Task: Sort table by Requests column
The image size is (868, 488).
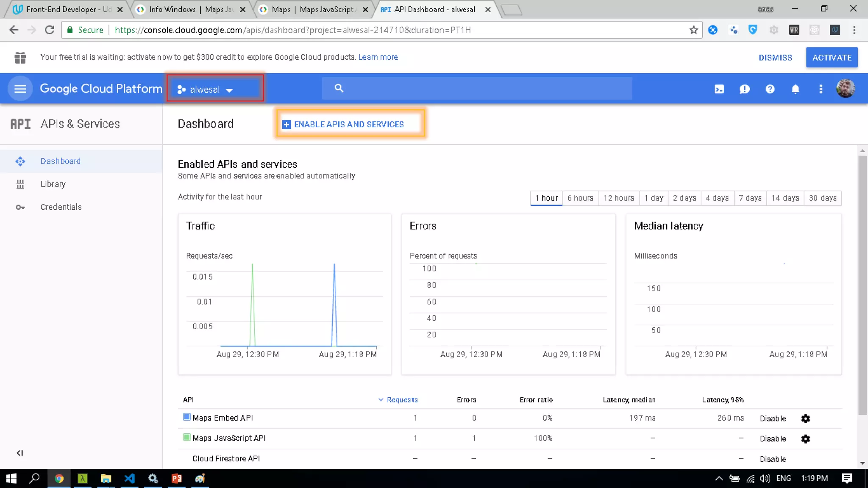Action: pyautogui.click(x=401, y=399)
